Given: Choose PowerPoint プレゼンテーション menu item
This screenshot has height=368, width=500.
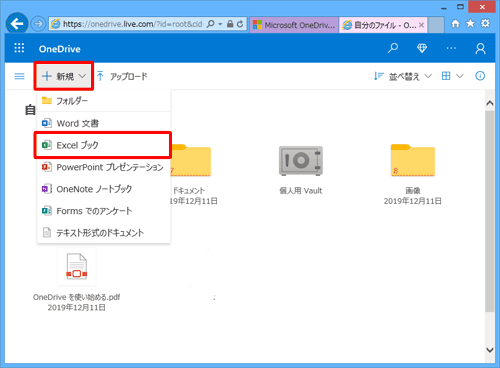Looking at the screenshot, I should 104,167.
